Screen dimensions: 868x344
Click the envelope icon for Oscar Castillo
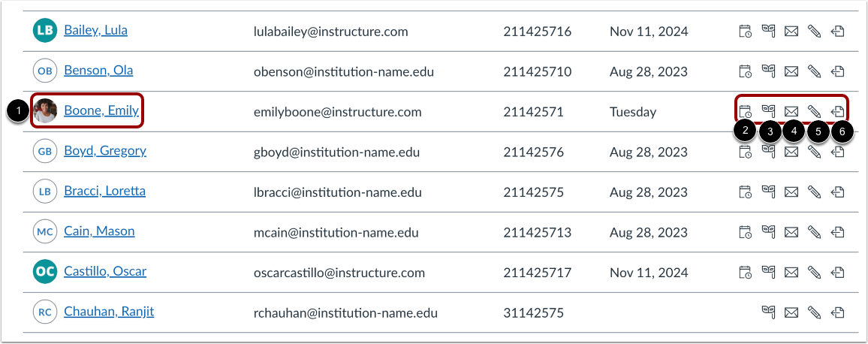coord(791,272)
